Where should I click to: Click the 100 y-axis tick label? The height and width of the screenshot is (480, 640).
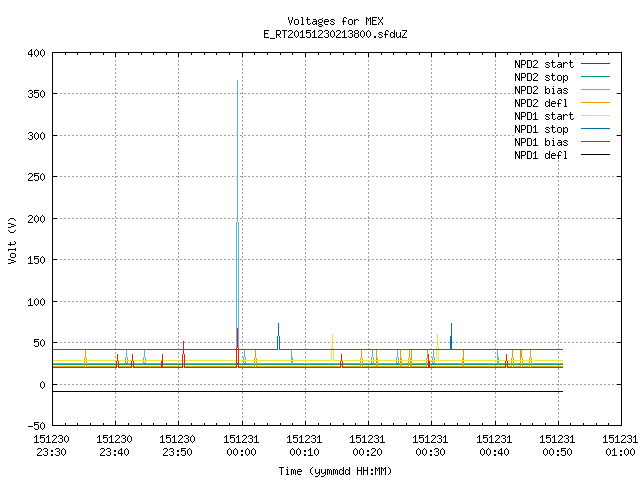pos(36,302)
